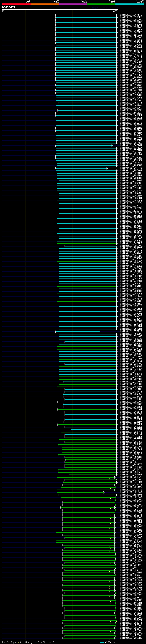The width and height of the screenshot is (146, 644).
Task: Click the =100char scale legend
Action: pyautogui.click(x=109, y=642)
